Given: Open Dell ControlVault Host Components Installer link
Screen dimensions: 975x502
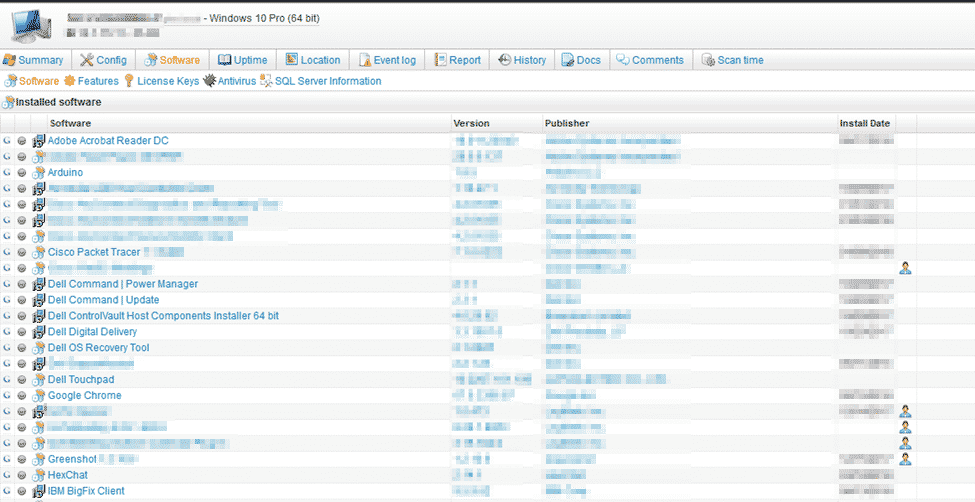Looking at the screenshot, I should pyautogui.click(x=163, y=316).
